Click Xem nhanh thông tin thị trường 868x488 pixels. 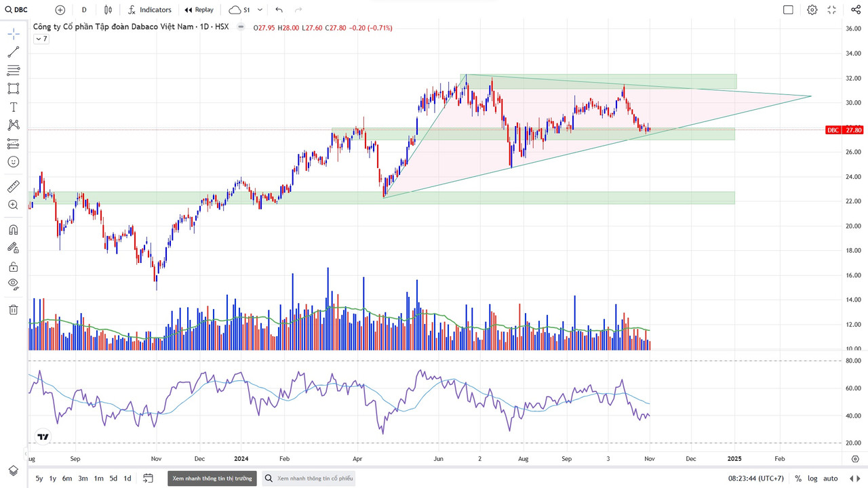(x=212, y=479)
